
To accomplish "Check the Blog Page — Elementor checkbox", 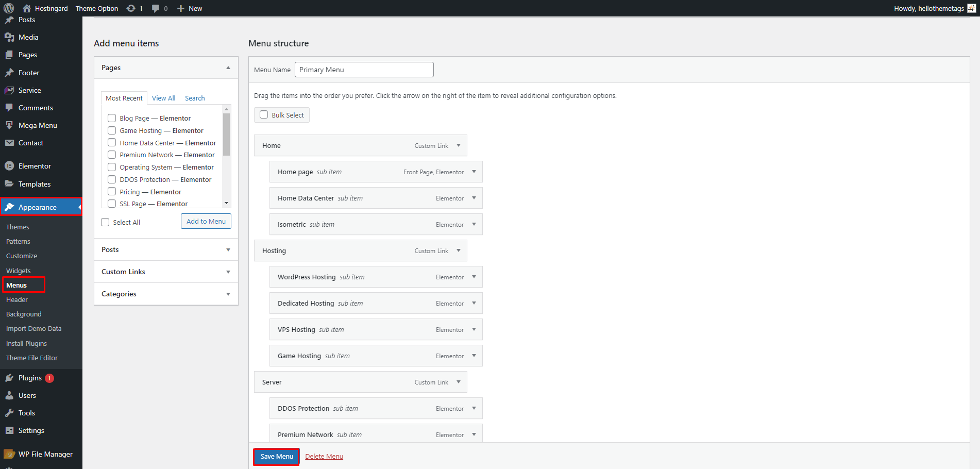I will point(112,118).
